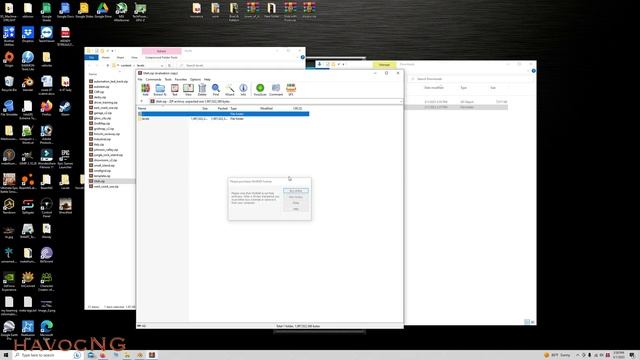
Task: Select automation_test_track.zip in Explorer
Action: tap(108, 82)
